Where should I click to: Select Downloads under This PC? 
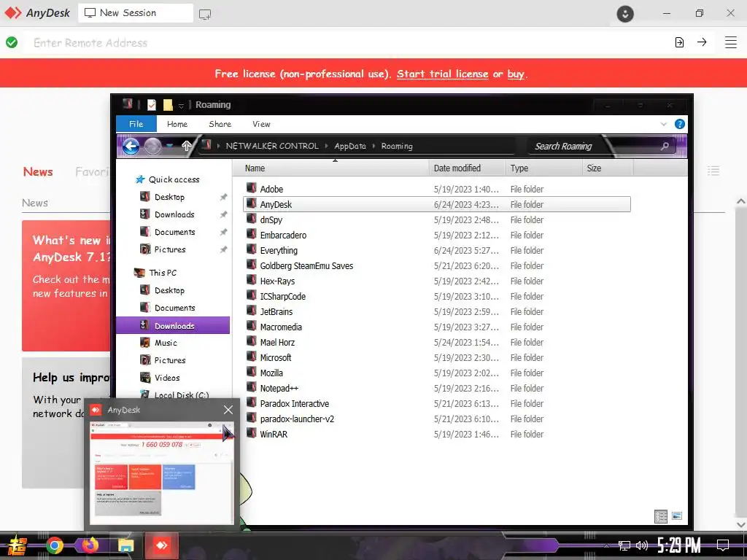174,326
